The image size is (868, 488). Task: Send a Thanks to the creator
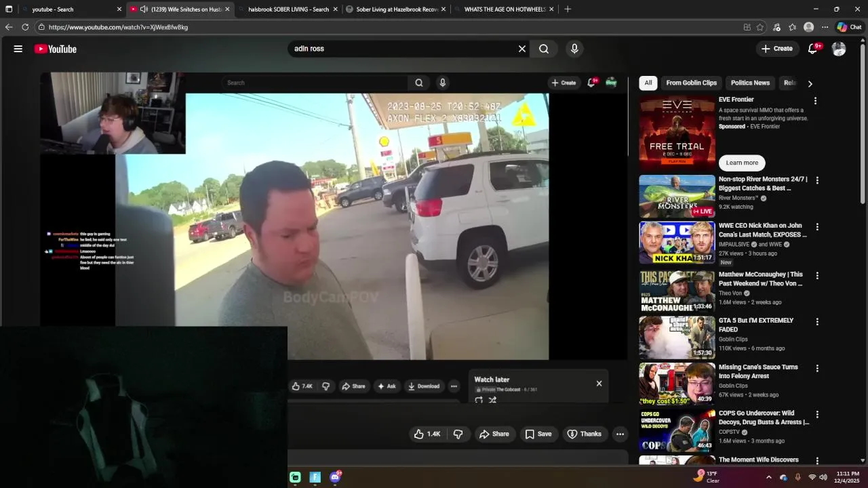(x=585, y=434)
